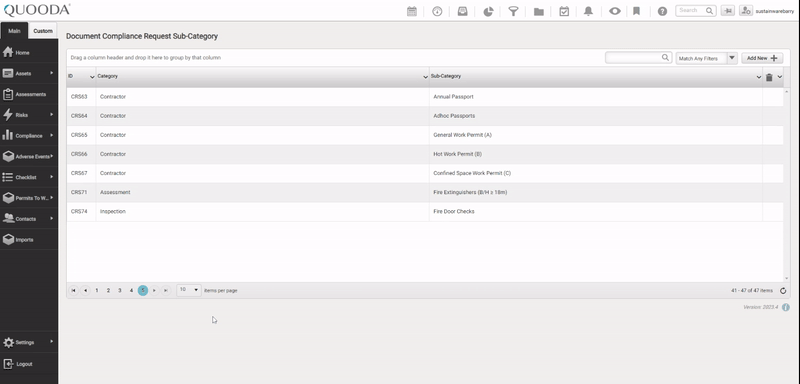Select the Fire Door Checks cell
This screenshot has height=384, width=800.
click(x=596, y=212)
